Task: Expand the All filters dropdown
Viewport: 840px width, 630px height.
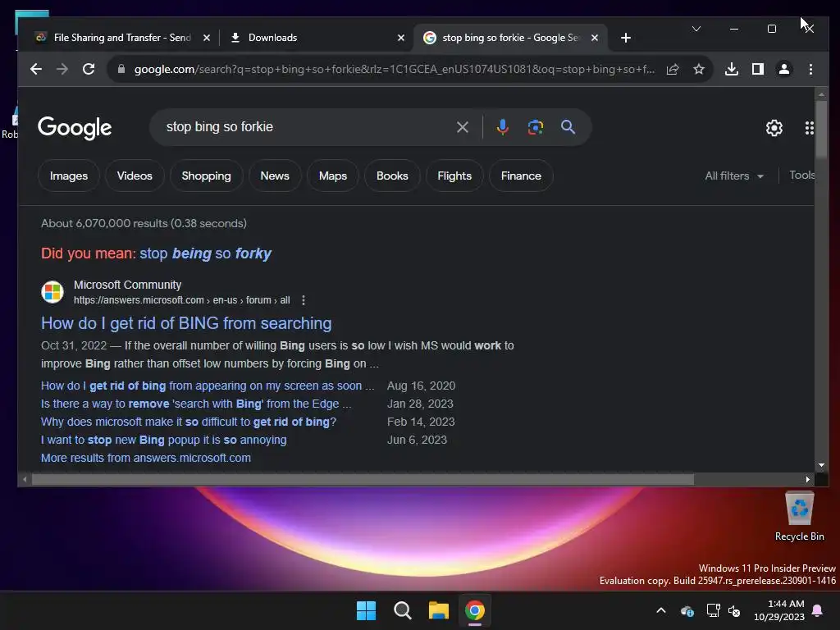Action: point(734,176)
